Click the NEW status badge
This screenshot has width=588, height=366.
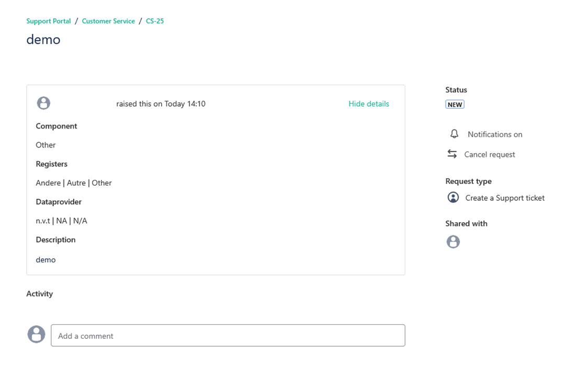(455, 105)
